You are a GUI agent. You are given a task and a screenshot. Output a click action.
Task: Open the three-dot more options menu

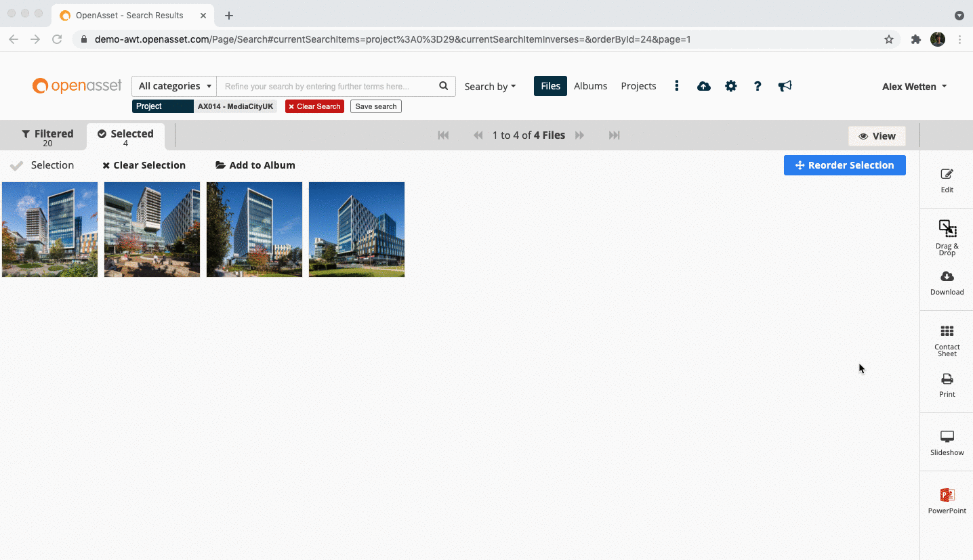coord(676,86)
